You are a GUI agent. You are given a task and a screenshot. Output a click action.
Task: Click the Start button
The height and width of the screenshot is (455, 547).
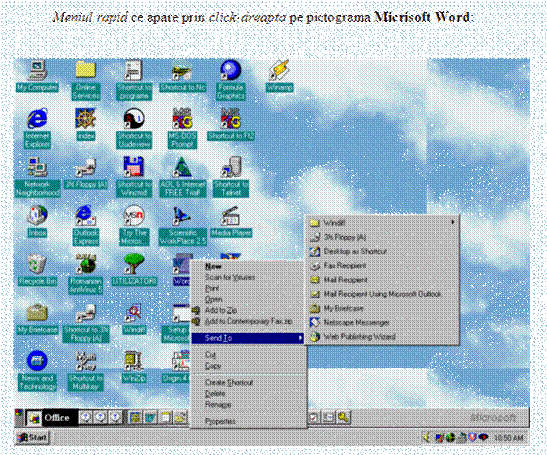click(x=33, y=438)
